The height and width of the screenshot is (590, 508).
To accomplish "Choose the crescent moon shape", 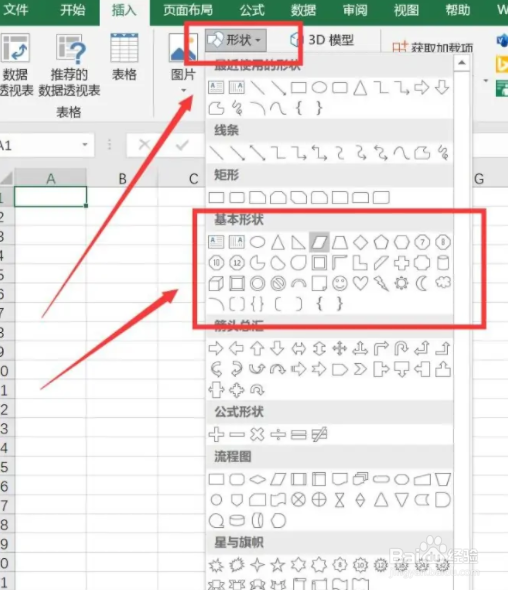I will pos(422,283).
